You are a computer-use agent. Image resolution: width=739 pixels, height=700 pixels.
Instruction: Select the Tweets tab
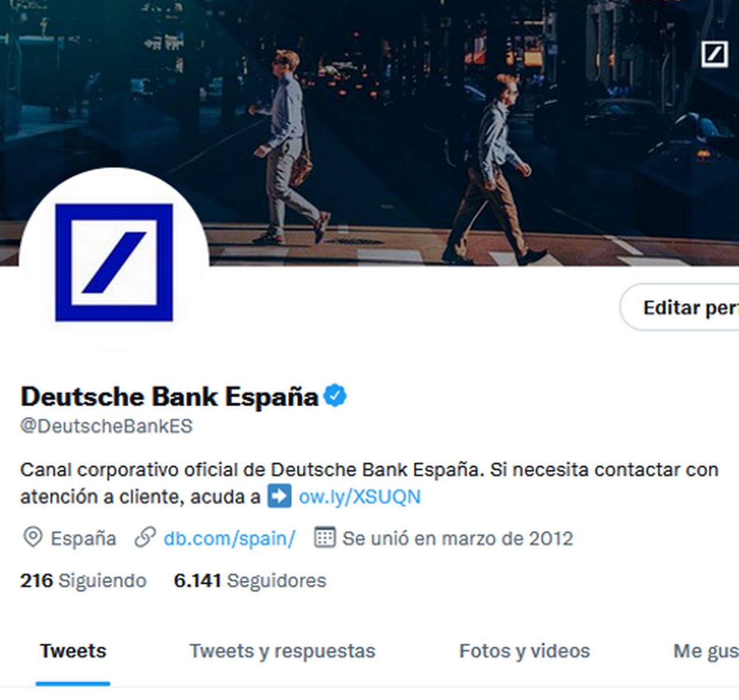pyautogui.click(x=73, y=651)
